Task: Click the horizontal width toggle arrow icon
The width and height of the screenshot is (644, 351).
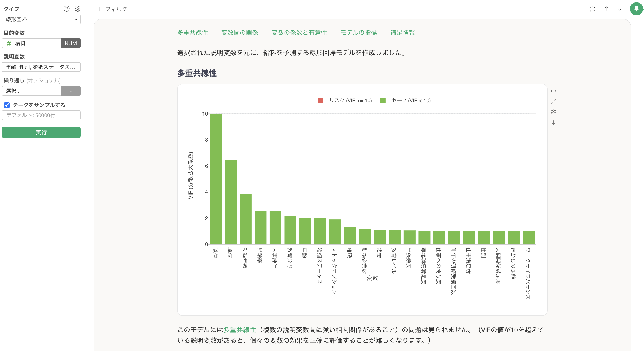Action: coord(554,91)
